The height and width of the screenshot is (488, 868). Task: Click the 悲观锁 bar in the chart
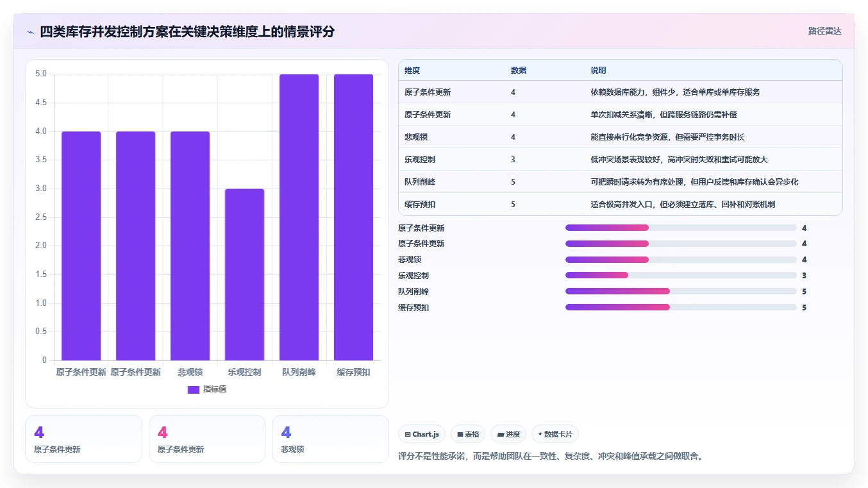(x=190, y=246)
